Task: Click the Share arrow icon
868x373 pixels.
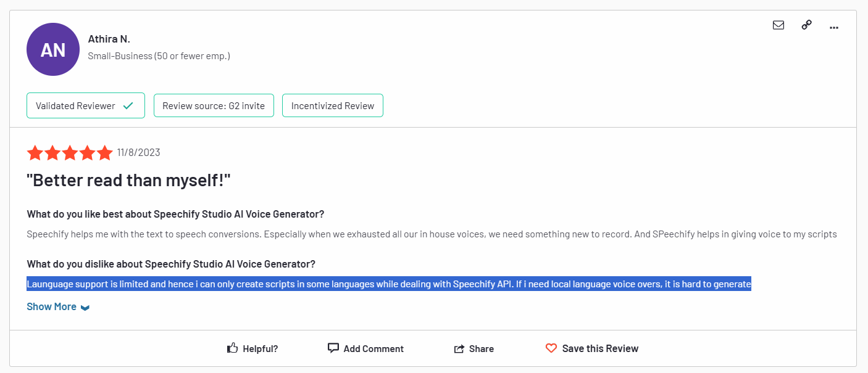Action: pos(459,349)
